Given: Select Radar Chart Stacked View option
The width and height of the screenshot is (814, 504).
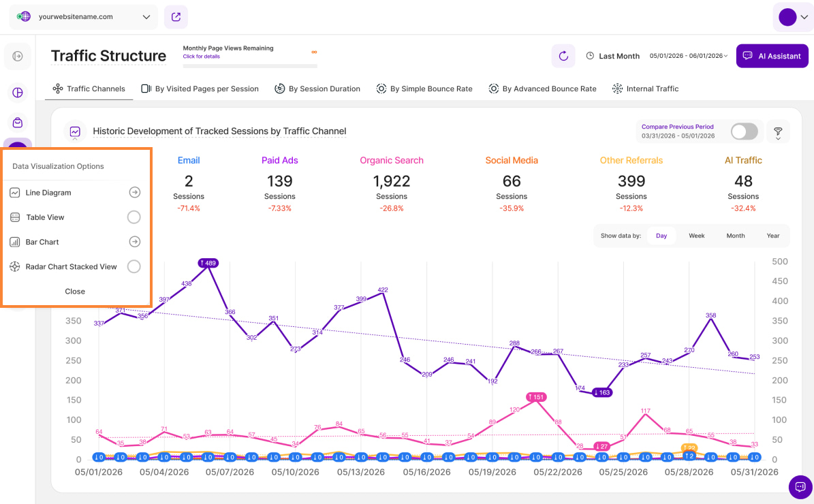Looking at the screenshot, I should tap(134, 266).
